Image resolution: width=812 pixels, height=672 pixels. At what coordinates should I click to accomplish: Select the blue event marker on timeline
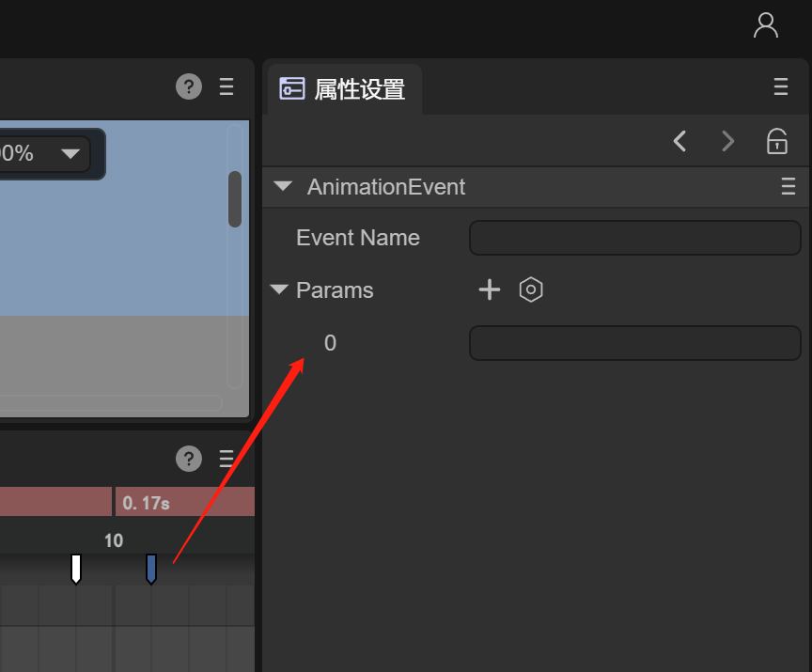[x=151, y=569]
